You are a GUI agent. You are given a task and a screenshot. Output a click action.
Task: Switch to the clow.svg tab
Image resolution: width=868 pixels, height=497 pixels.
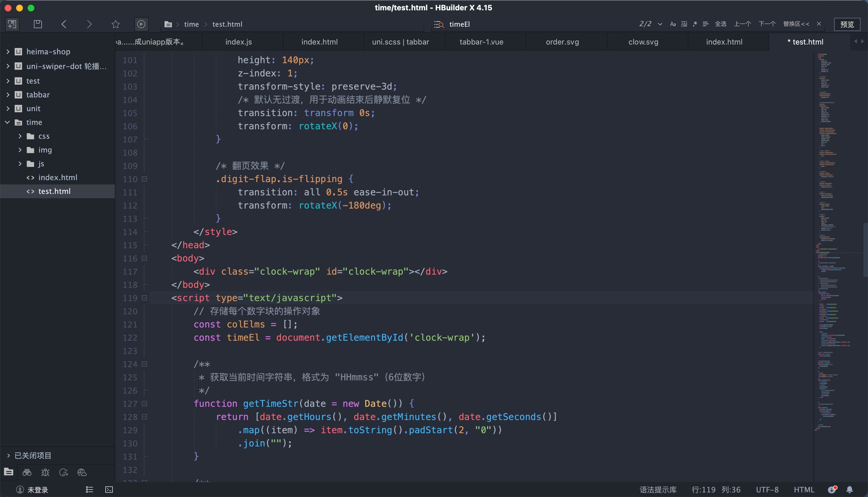click(x=643, y=42)
